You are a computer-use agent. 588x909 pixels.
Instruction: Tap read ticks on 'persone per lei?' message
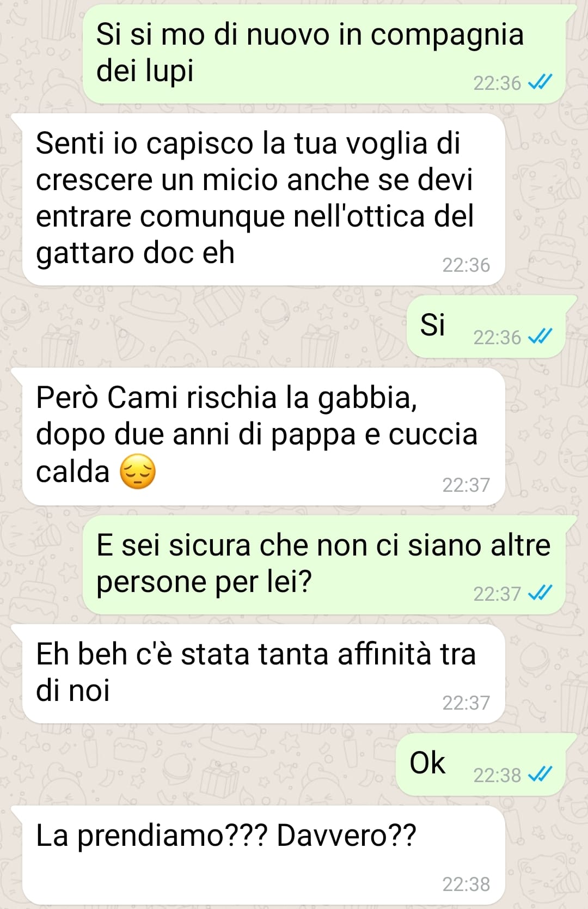(541, 593)
